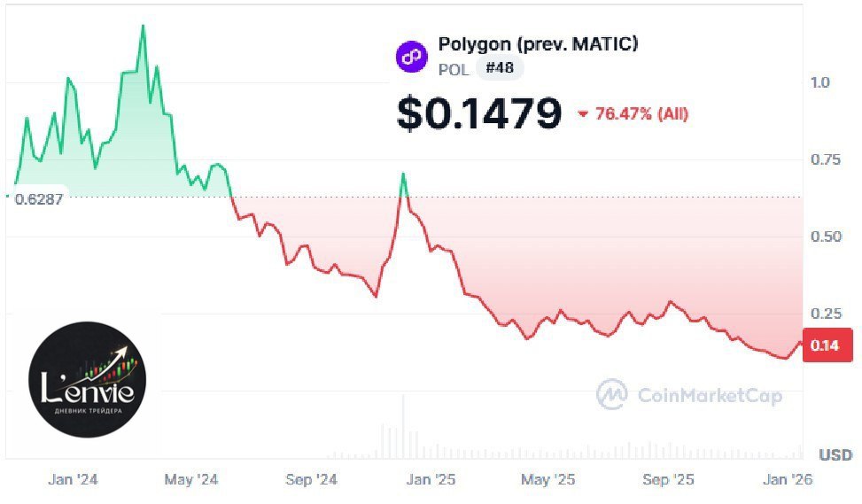
Task: Click the L'envie circular trader logo
Action: tap(88, 379)
